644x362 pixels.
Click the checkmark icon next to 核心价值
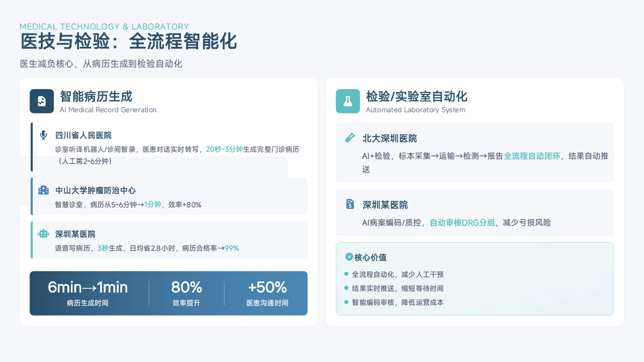pos(349,257)
